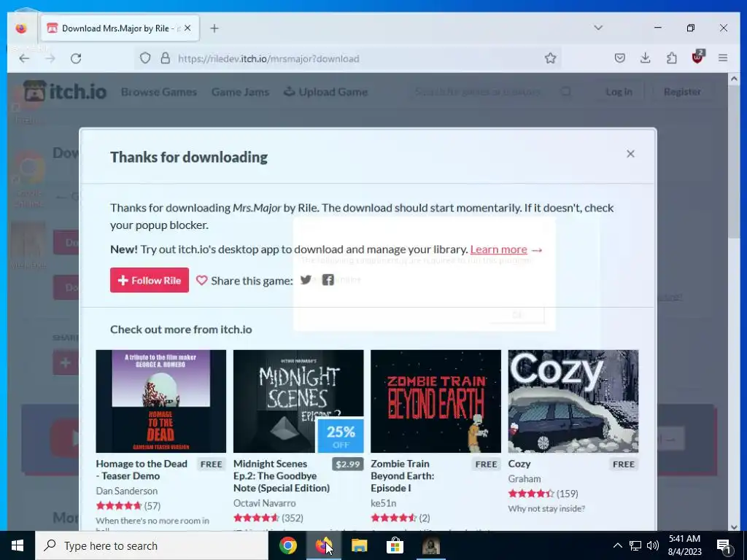
Task: Click the FREE label on Cozy
Action: tap(623, 464)
